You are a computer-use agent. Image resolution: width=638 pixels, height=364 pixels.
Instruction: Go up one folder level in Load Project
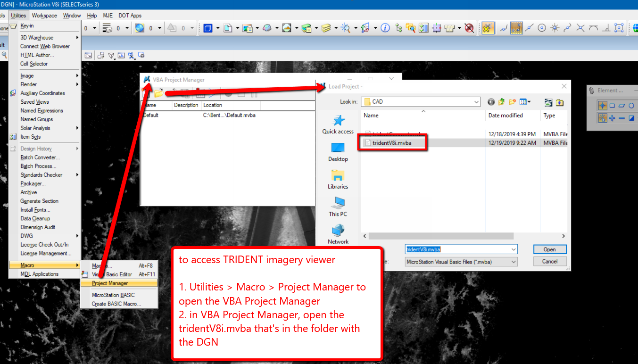click(502, 102)
